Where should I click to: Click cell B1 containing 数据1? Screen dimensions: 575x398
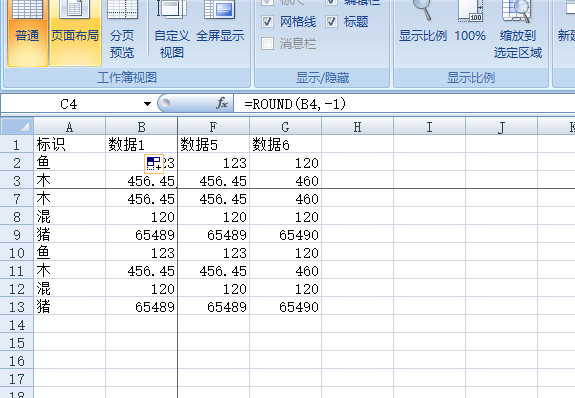pos(142,144)
